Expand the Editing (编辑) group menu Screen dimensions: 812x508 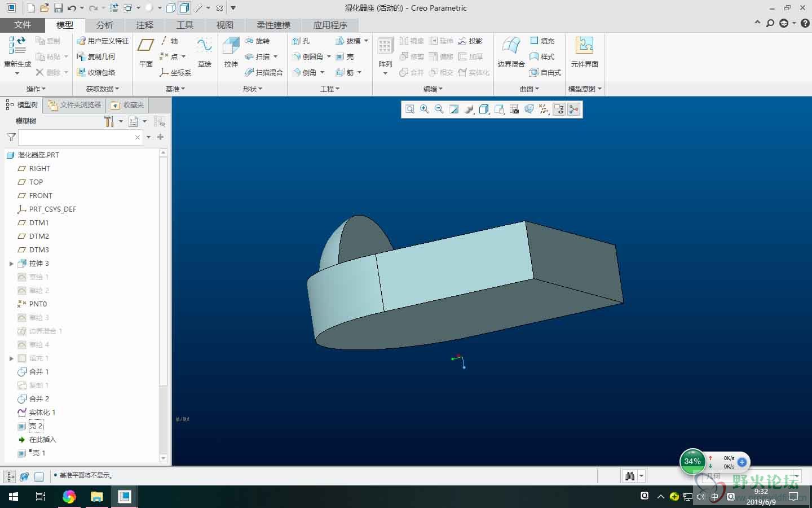[x=433, y=89]
